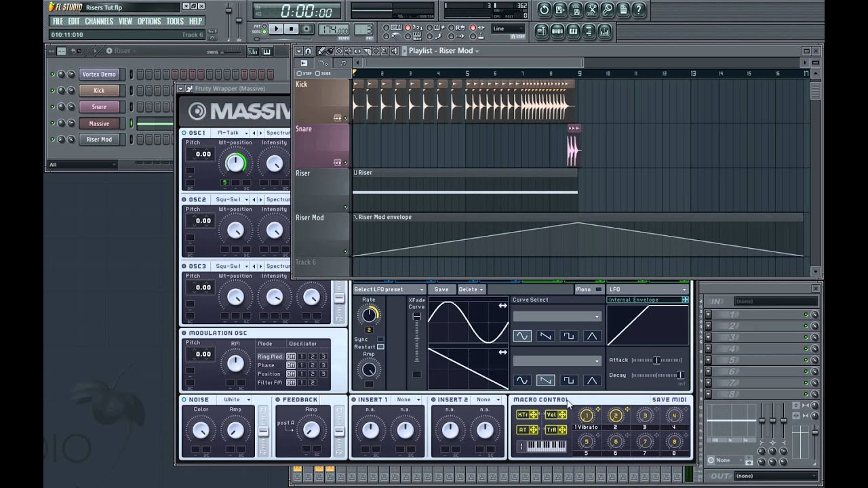
Task: Open the Insert 1 effect dropdown showing None
Action: [x=408, y=400]
